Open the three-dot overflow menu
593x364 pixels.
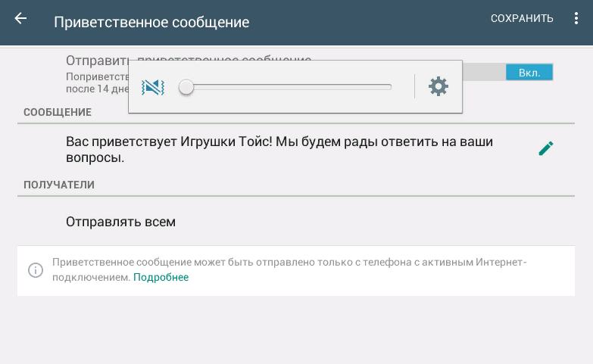pos(576,19)
